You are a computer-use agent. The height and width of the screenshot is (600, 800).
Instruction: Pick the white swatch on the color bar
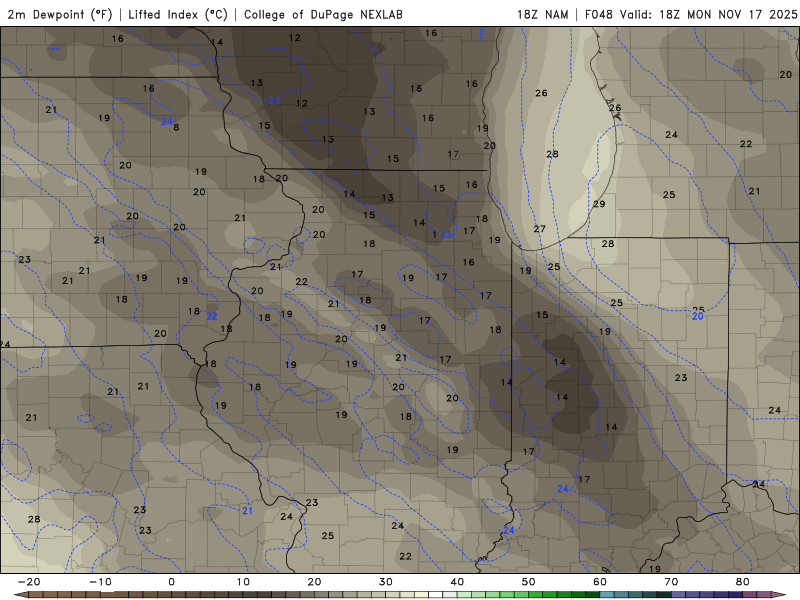click(x=436, y=595)
